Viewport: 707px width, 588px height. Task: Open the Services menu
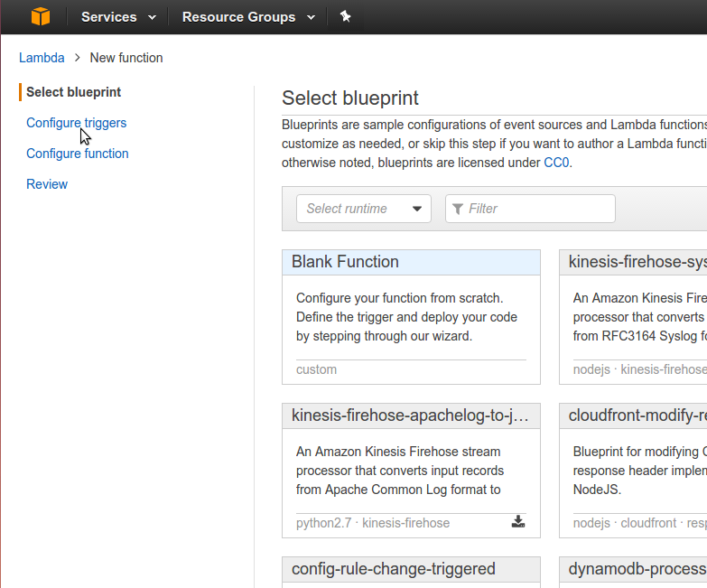click(x=118, y=17)
